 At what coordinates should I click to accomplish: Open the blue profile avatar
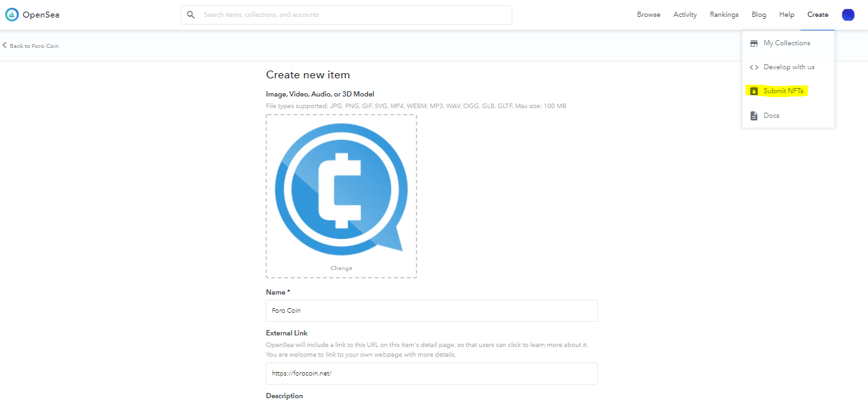coord(848,15)
